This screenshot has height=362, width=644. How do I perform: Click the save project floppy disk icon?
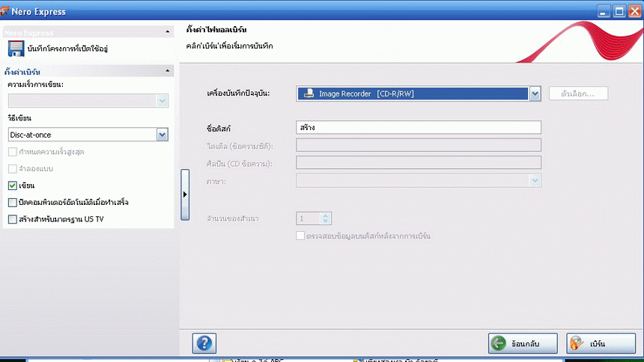coord(16,49)
